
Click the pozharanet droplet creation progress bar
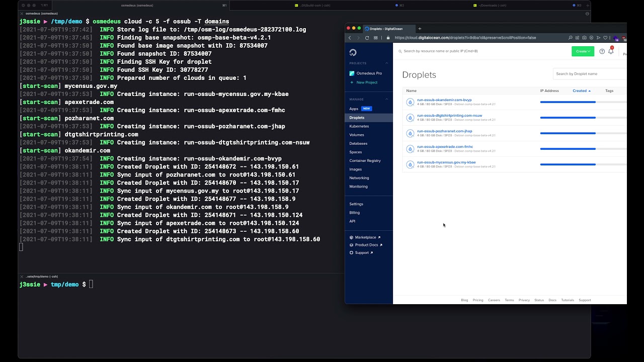(x=584, y=133)
